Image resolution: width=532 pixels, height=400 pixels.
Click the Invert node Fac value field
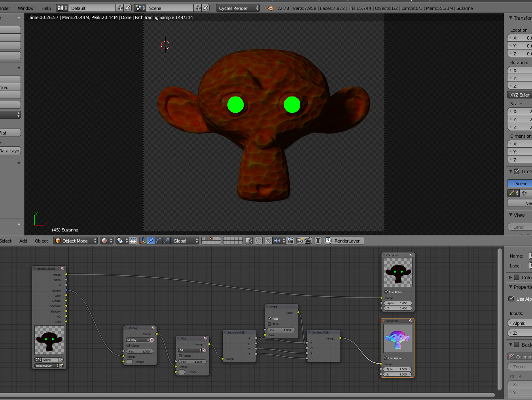281,330
